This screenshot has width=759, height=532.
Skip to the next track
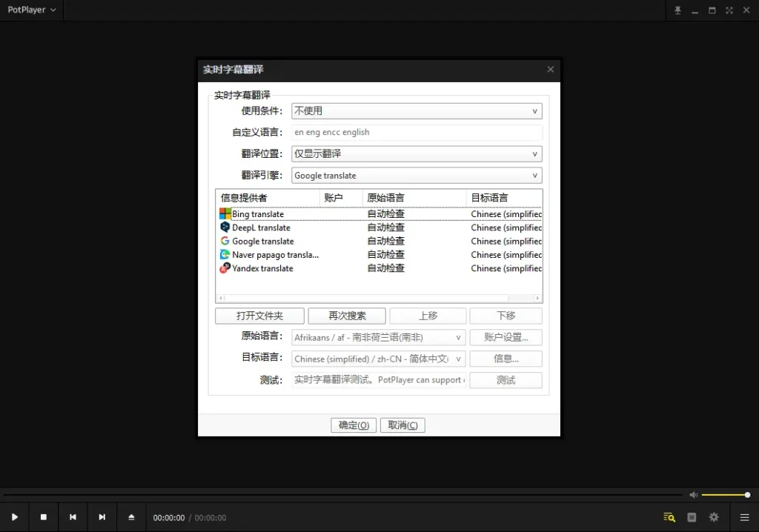(102, 517)
